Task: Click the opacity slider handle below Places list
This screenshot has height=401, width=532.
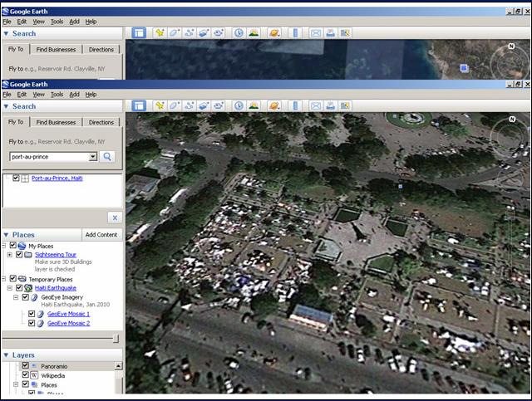Action: coord(116,338)
